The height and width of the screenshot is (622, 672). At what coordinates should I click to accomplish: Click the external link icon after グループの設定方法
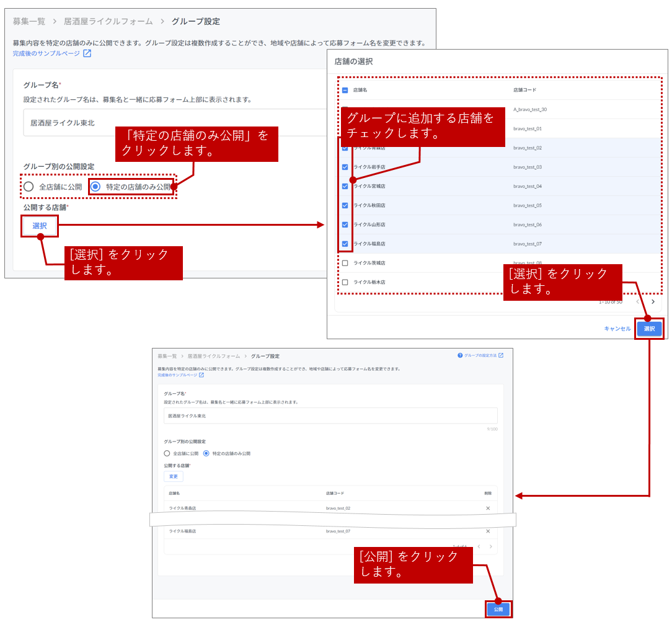coord(501,355)
